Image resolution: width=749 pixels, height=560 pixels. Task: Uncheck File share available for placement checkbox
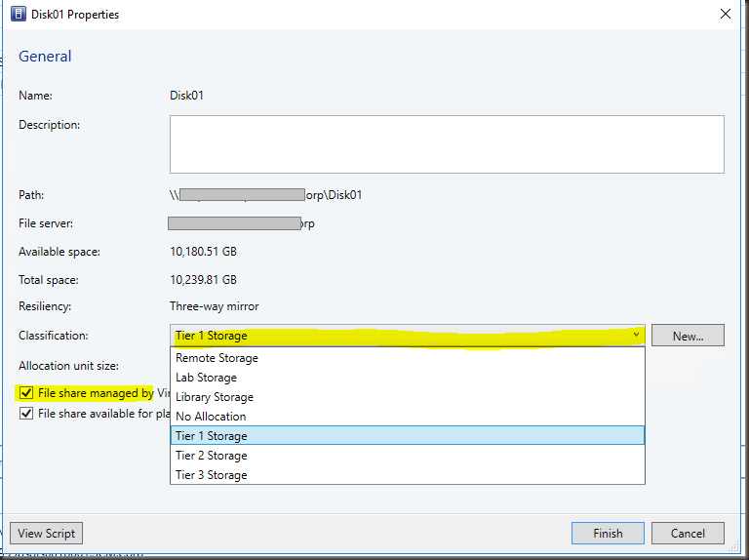pos(26,414)
